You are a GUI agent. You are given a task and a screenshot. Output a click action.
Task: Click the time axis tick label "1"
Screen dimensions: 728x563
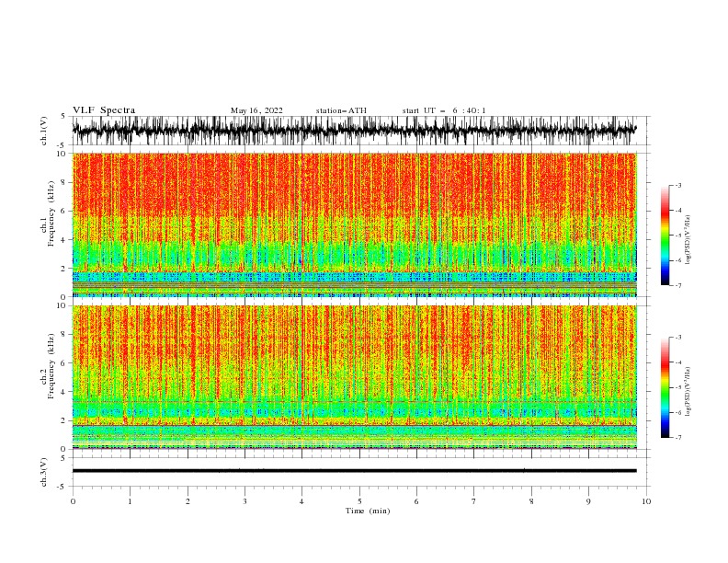pos(130,501)
